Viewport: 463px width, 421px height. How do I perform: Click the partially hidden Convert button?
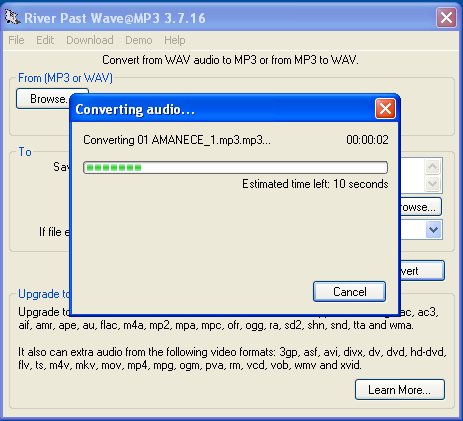[422, 271]
